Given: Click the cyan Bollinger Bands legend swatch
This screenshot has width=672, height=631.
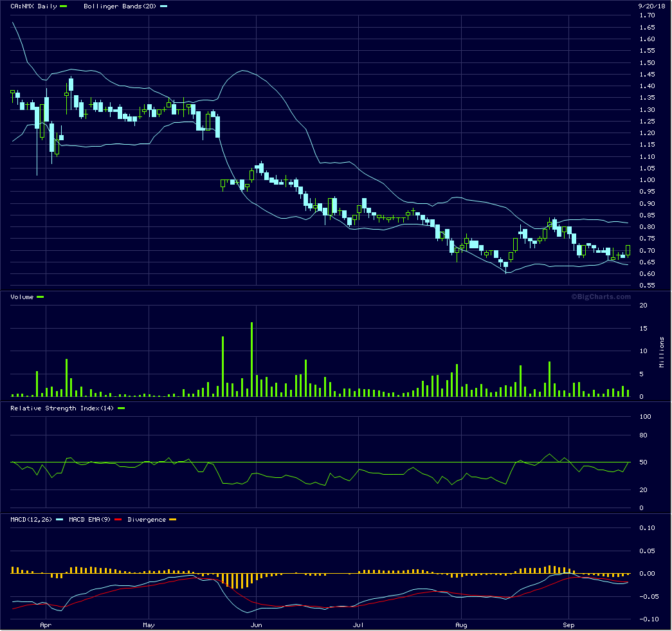Looking at the screenshot, I should point(164,6).
